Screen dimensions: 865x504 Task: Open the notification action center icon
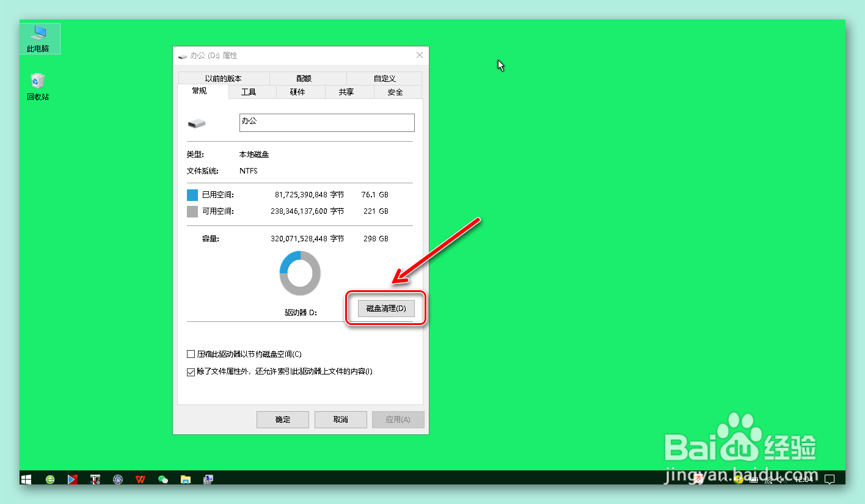click(x=829, y=480)
